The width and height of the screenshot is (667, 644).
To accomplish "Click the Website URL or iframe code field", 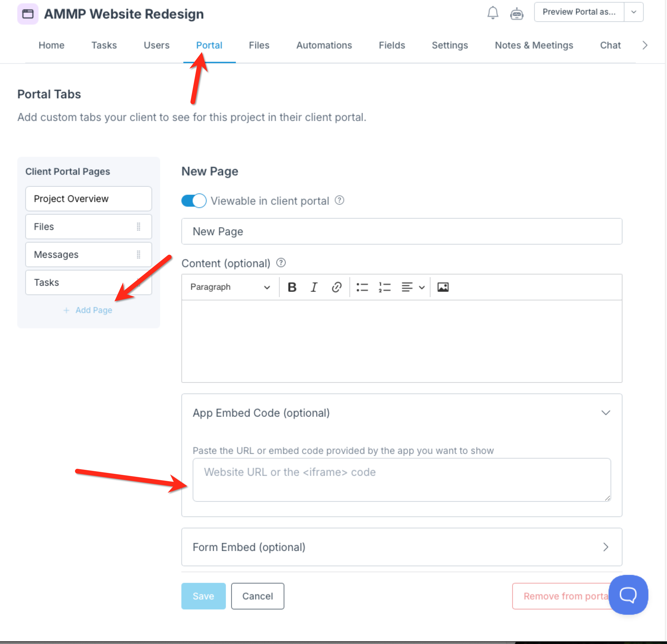I will (401, 479).
